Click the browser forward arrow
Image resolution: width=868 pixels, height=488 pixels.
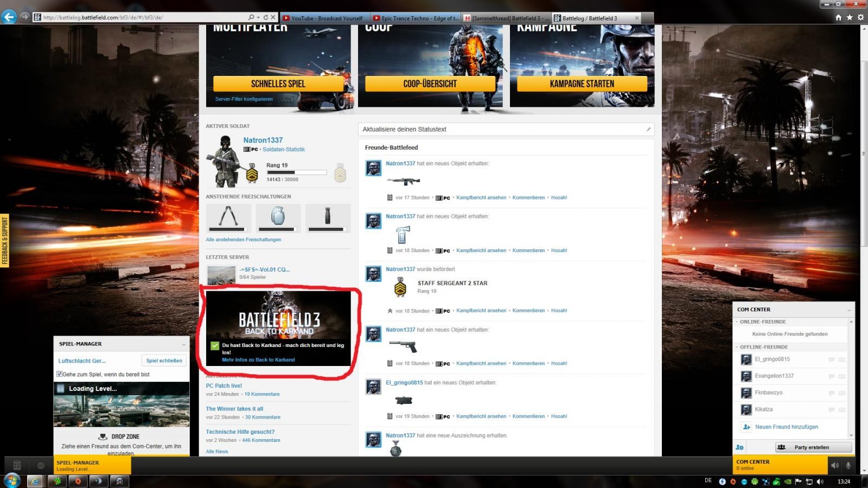click(x=24, y=17)
